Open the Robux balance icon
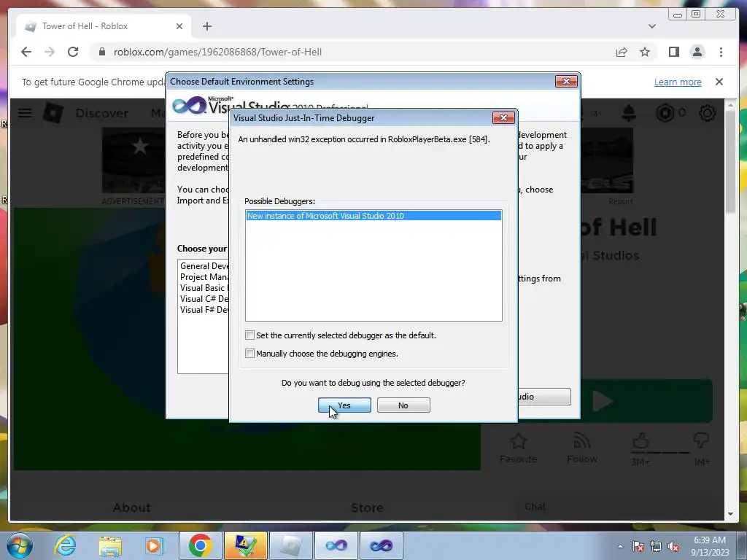The image size is (747, 560). (665, 113)
